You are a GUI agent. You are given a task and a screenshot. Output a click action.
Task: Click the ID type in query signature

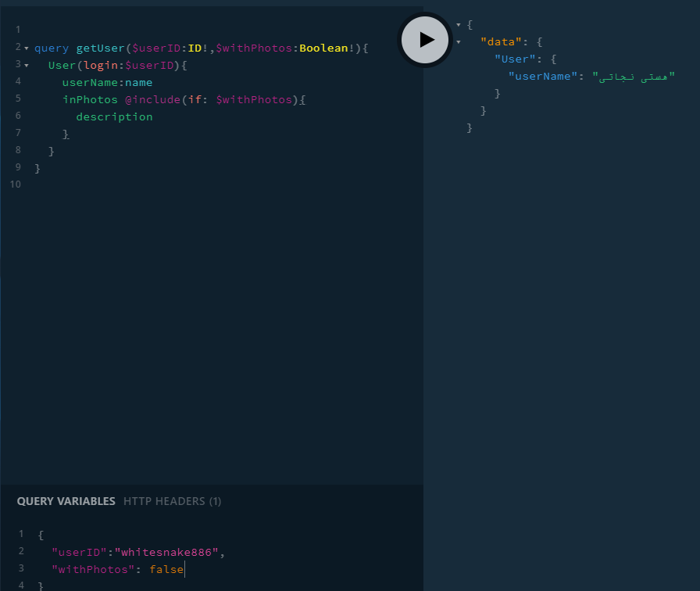(x=195, y=48)
